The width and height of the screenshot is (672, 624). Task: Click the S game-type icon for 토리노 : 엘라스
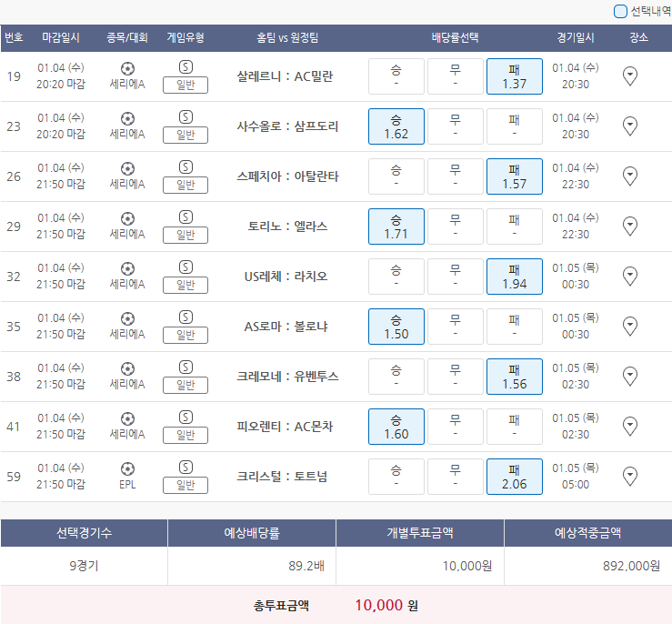186,216
